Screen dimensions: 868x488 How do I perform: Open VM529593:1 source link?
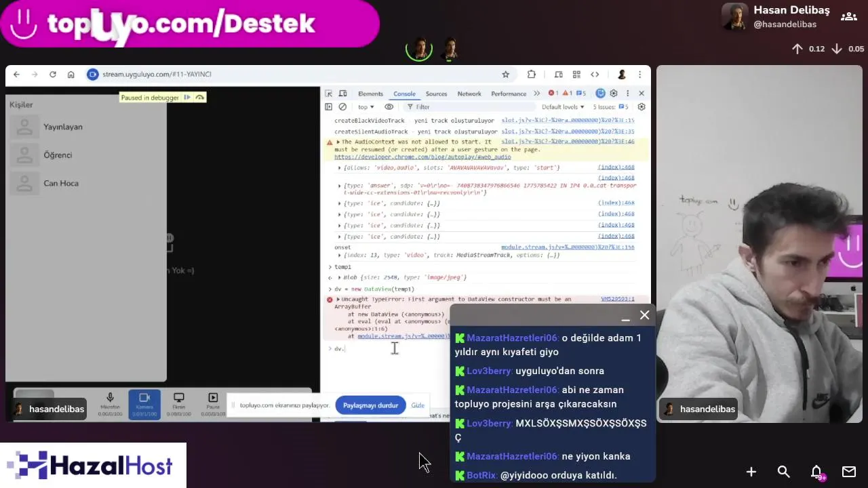tap(618, 299)
